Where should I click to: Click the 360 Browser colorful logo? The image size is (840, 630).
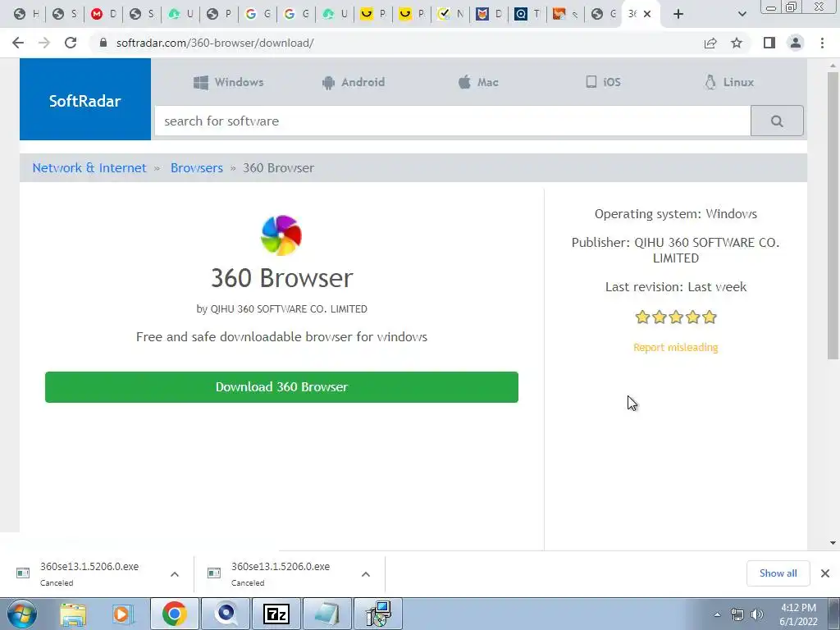coord(281,235)
